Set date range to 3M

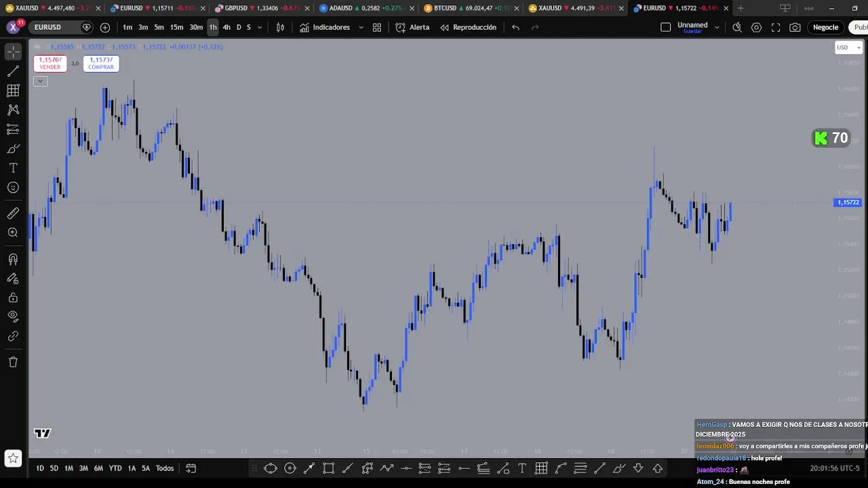[x=83, y=468]
